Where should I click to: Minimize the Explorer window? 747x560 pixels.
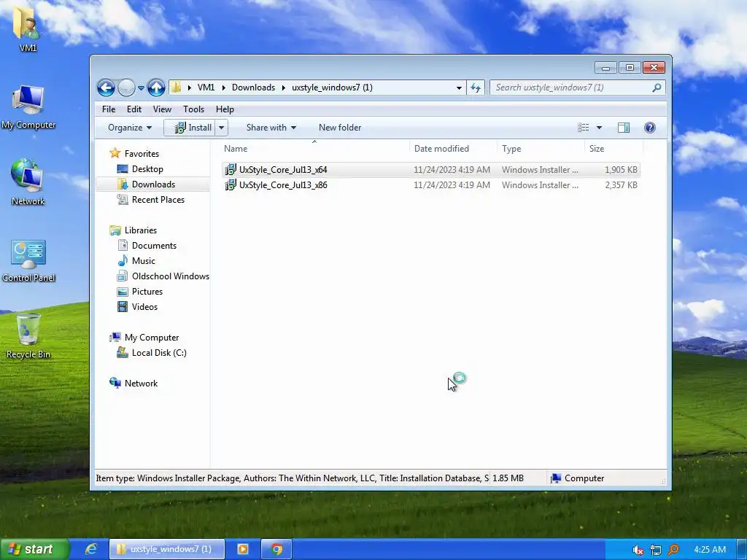[x=605, y=68]
